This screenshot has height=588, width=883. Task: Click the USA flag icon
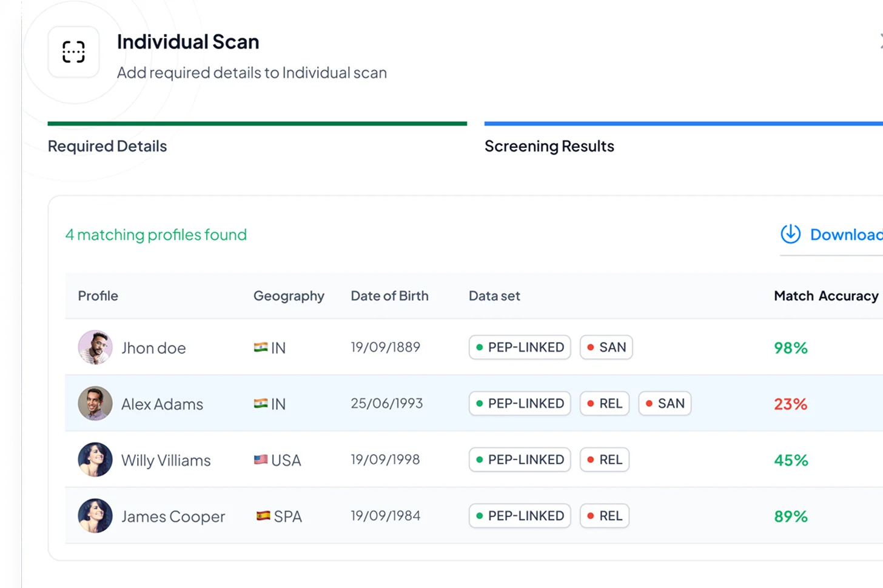(x=261, y=459)
